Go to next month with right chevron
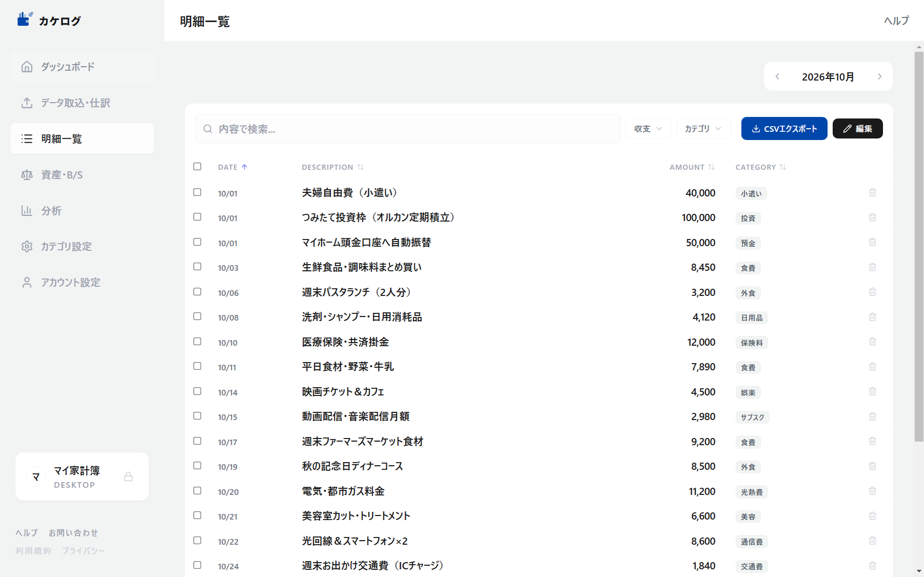 coord(879,76)
